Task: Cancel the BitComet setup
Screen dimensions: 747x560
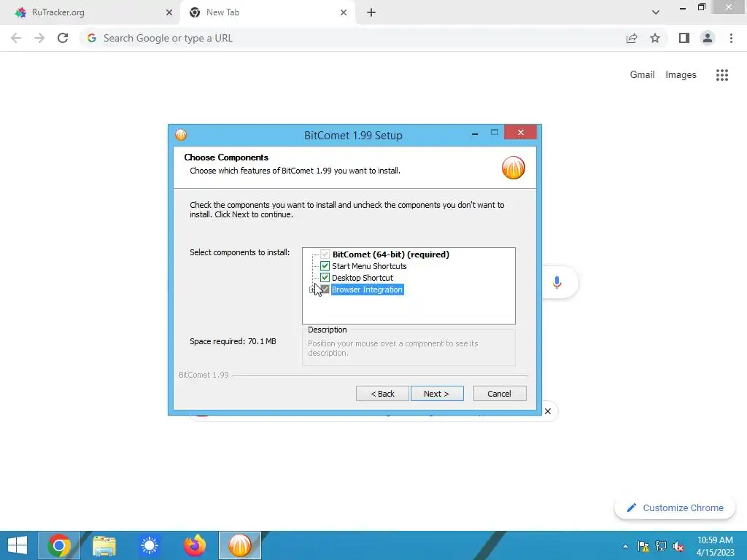Action: point(499,393)
